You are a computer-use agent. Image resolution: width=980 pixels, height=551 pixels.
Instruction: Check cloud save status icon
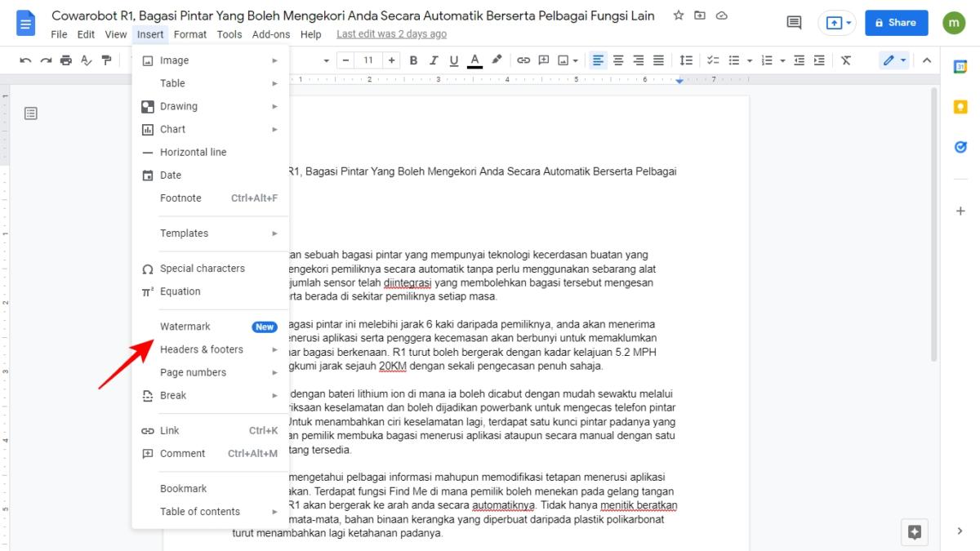[721, 16]
